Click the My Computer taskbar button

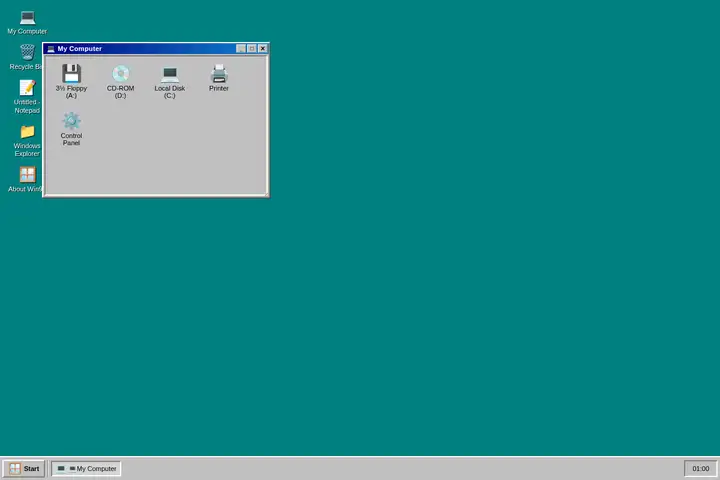click(86, 469)
